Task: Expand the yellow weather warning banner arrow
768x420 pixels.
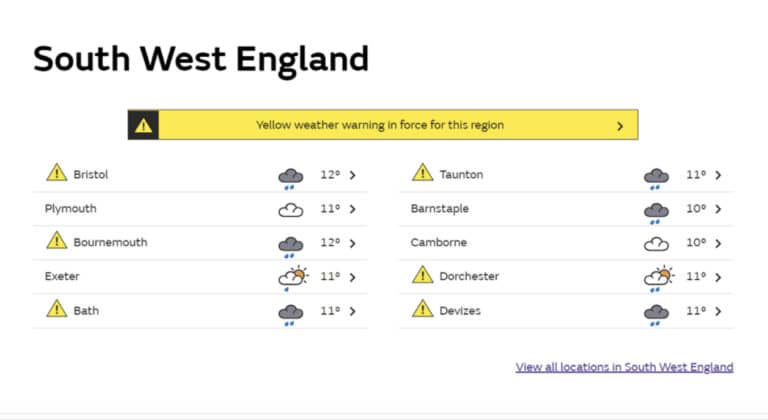Action: click(620, 126)
